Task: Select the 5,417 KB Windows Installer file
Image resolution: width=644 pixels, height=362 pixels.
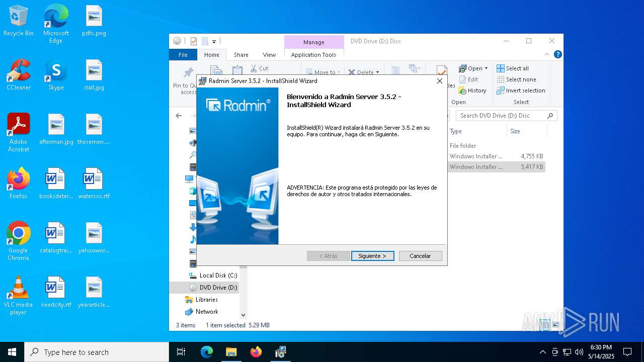Action: coord(496,167)
